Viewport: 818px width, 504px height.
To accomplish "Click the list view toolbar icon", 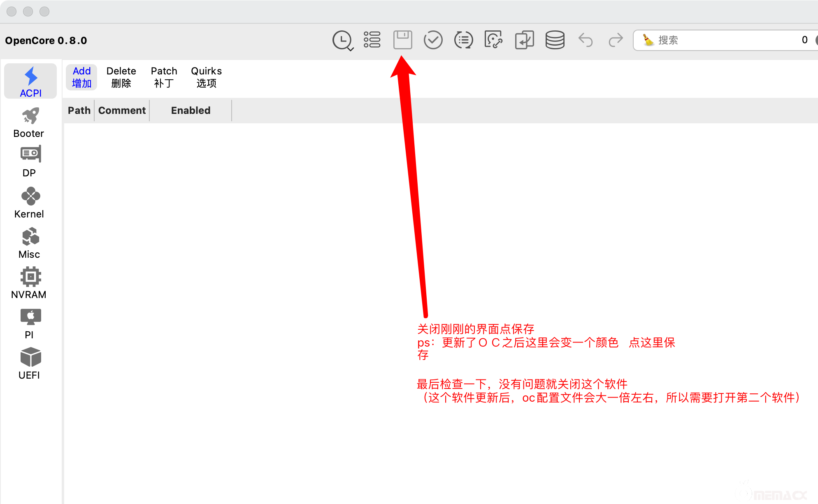I will [372, 40].
